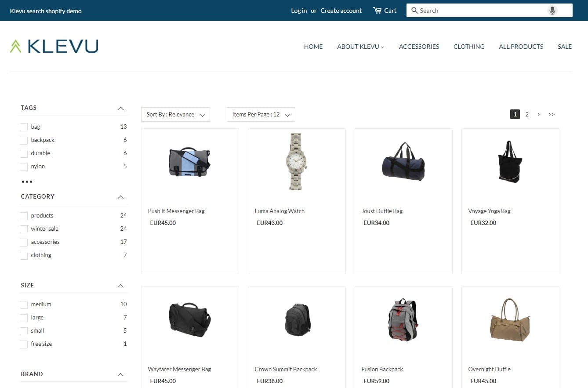Click the magnifier icon in search box

click(x=414, y=11)
